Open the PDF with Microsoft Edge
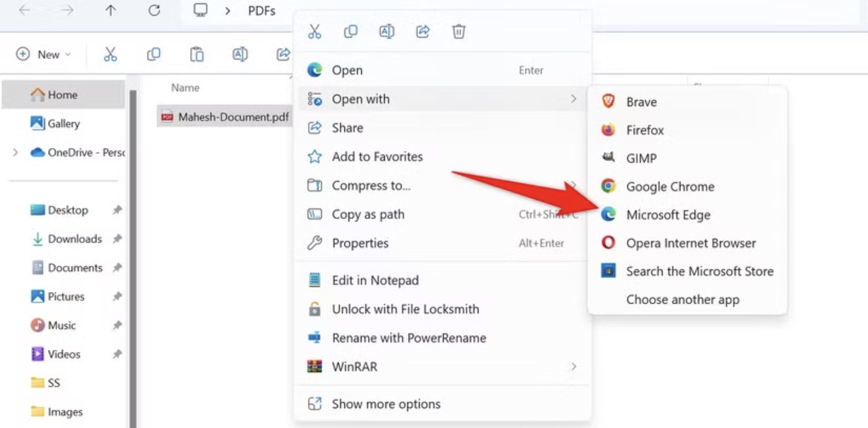 coord(687,215)
